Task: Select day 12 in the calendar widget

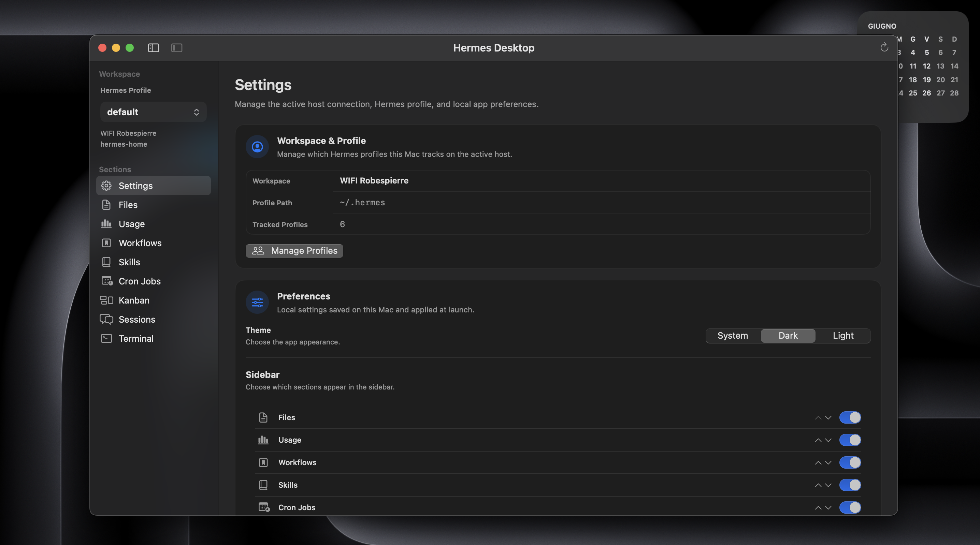Action: (926, 66)
